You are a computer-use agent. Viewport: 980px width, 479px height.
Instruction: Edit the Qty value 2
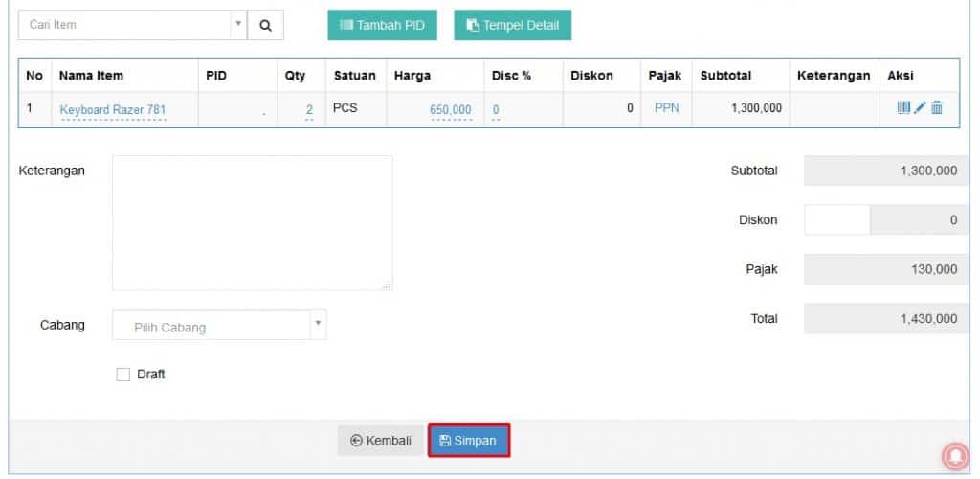(309, 110)
